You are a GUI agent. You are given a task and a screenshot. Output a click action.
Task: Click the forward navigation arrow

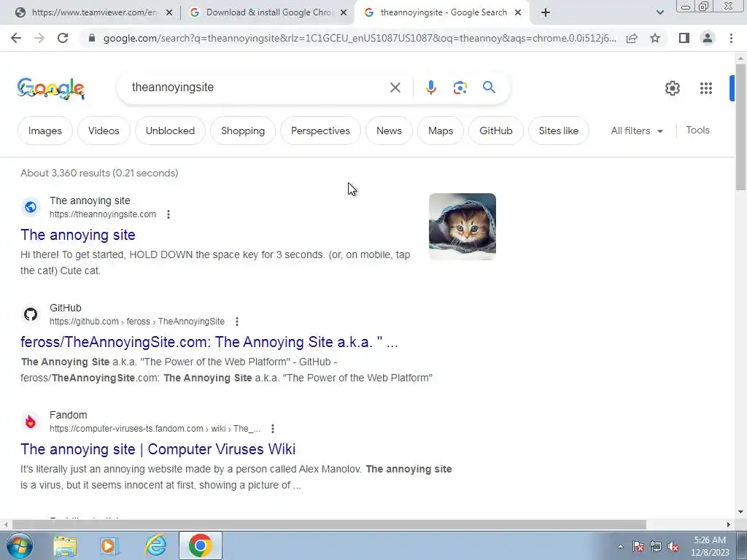click(x=39, y=38)
